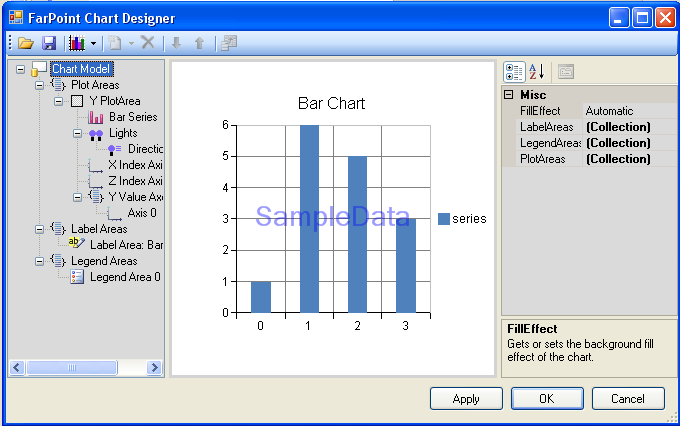This screenshot has width=680, height=426.
Task: Open the add item dropdown arrow
Action: [131, 43]
